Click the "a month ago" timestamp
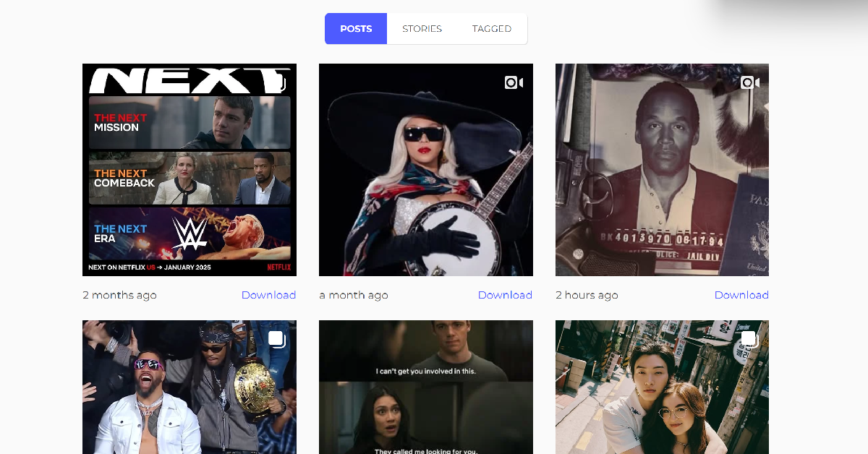Image resolution: width=868 pixels, height=454 pixels. tap(354, 295)
